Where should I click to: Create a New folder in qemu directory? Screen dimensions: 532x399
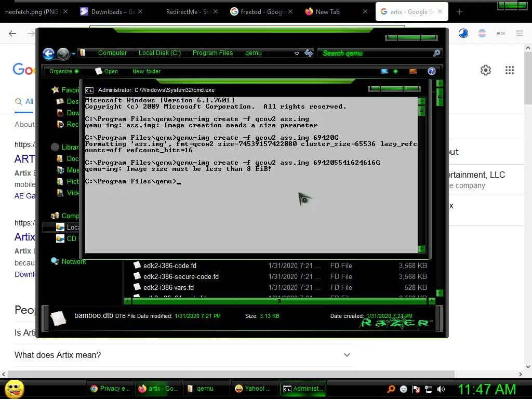[x=146, y=71]
